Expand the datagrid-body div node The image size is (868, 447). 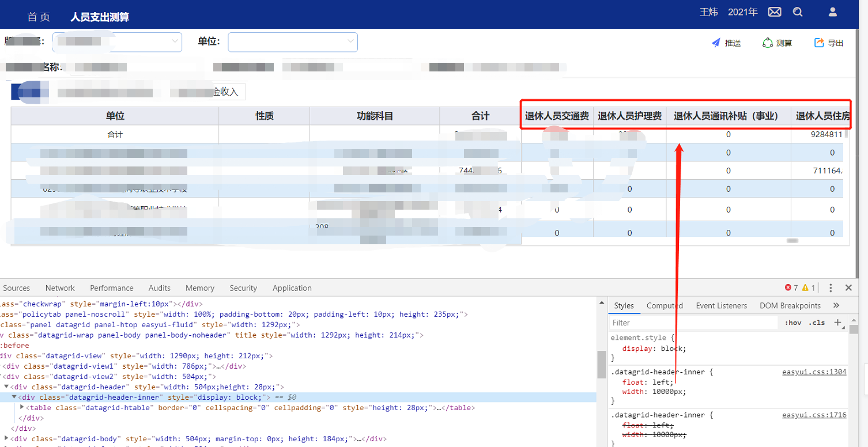tap(7, 438)
